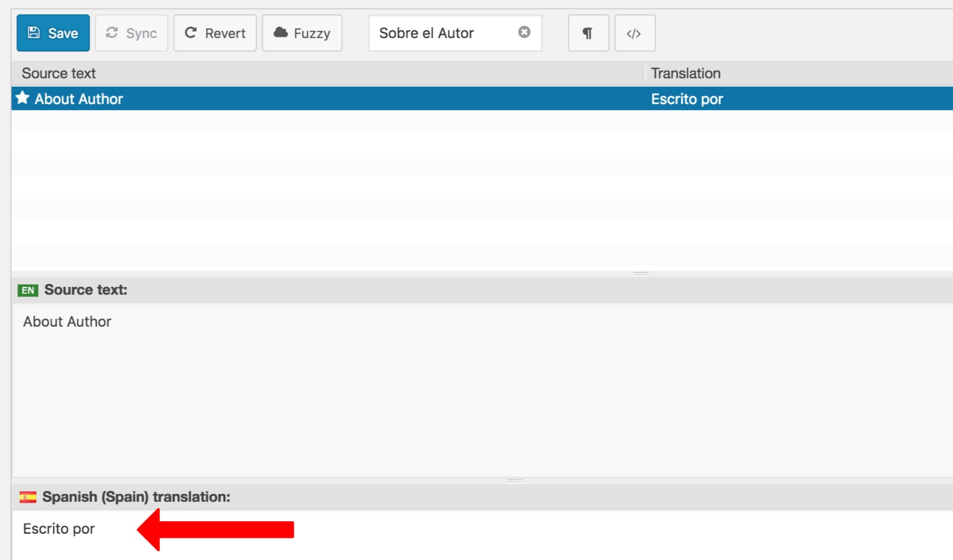Image resolution: width=953 pixels, height=560 pixels.
Task: Click the 'Source text:' panel heading
Action: (86, 290)
